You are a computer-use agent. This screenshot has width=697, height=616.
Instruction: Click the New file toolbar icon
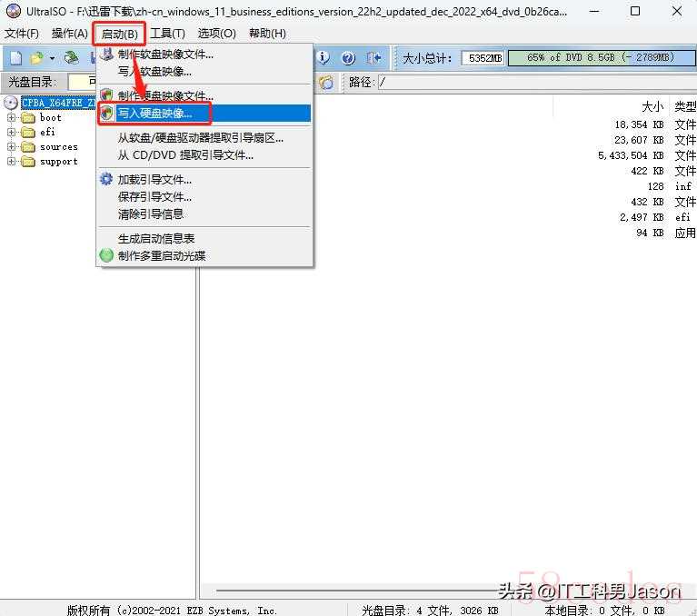pyautogui.click(x=16, y=58)
